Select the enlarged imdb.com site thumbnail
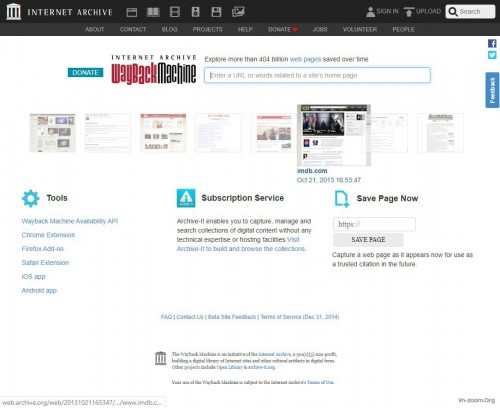Image resolution: width=500 pixels, height=408 pixels. tap(334, 135)
